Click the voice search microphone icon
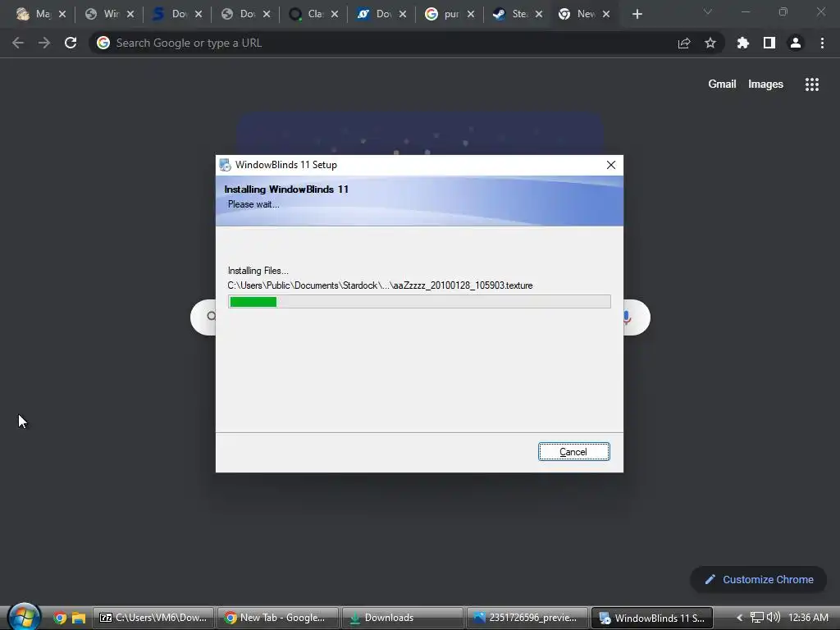The width and height of the screenshot is (840, 630). pos(628,317)
